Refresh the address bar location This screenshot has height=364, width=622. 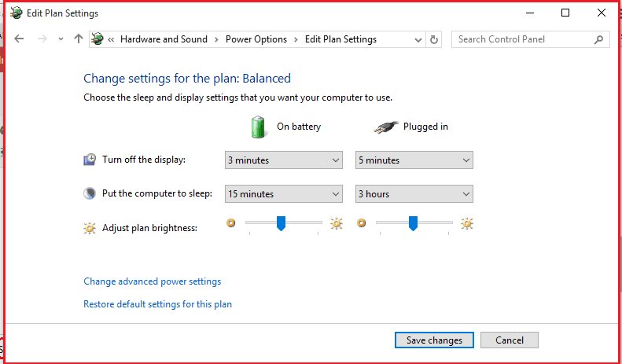coord(434,39)
